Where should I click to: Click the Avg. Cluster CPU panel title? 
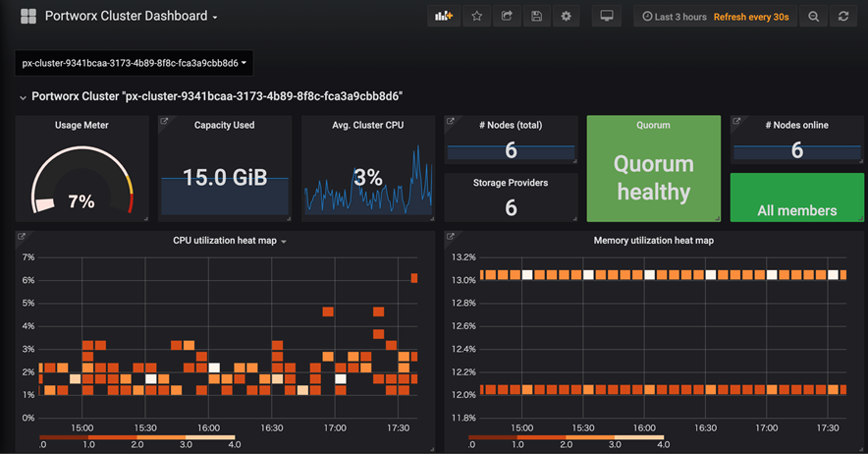tap(368, 125)
